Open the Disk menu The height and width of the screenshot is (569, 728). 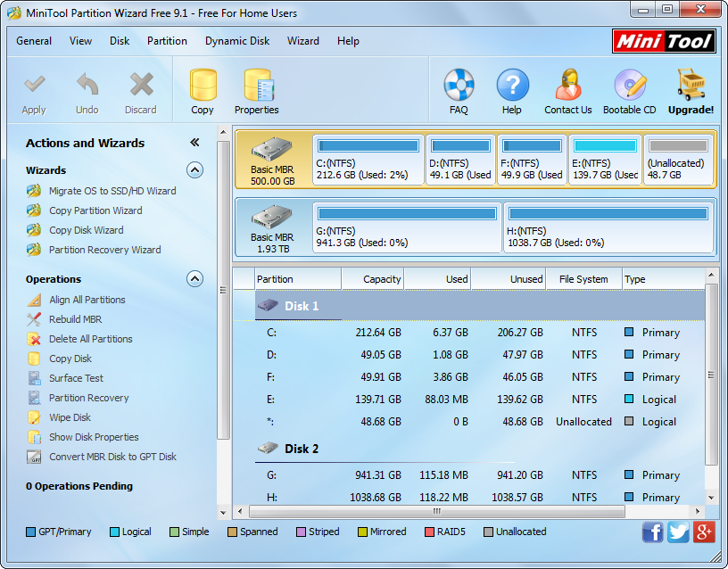120,41
